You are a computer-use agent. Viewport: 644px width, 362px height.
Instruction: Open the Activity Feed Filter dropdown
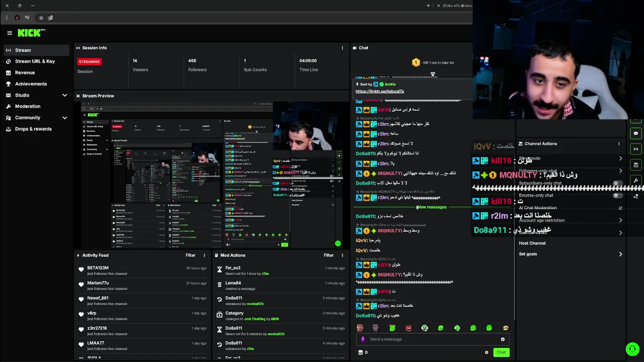[190, 255]
